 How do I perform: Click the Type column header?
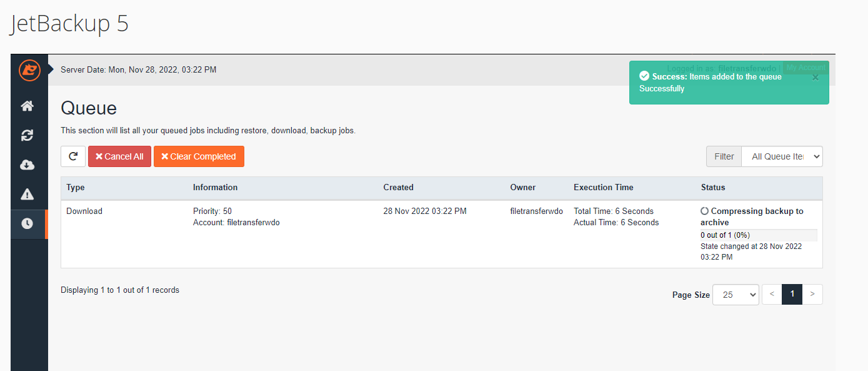76,187
